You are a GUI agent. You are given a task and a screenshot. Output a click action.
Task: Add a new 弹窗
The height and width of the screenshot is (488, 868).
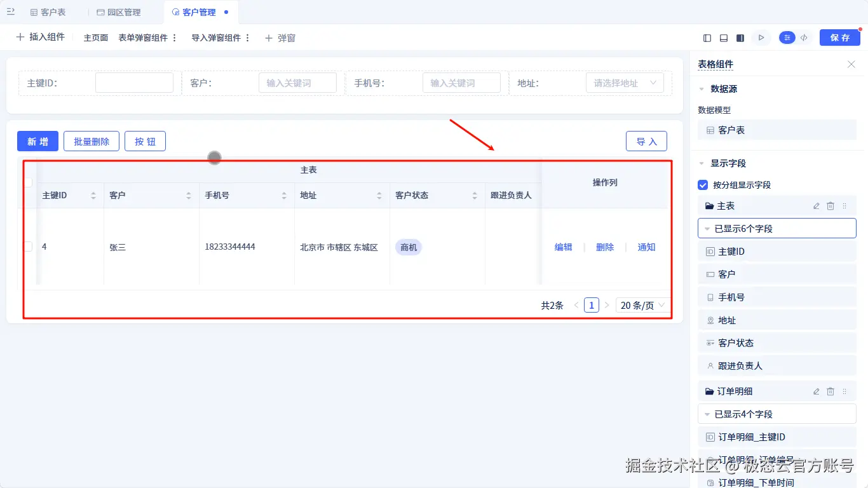[x=280, y=38]
